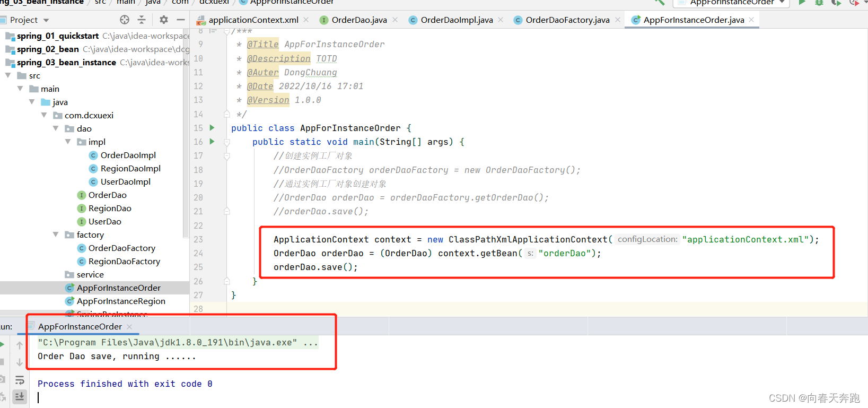This screenshot has width=868, height=408.
Task: Click the orderDao.save() call on line 25
Action: point(315,267)
